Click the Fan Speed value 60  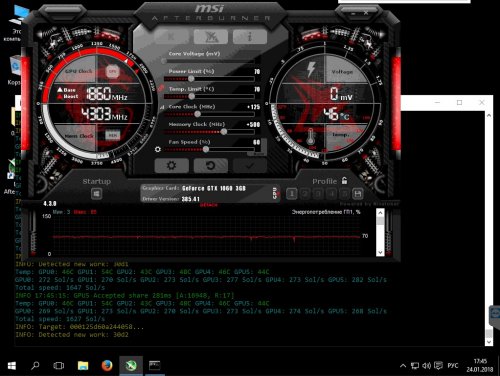pyautogui.click(x=256, y=142)
